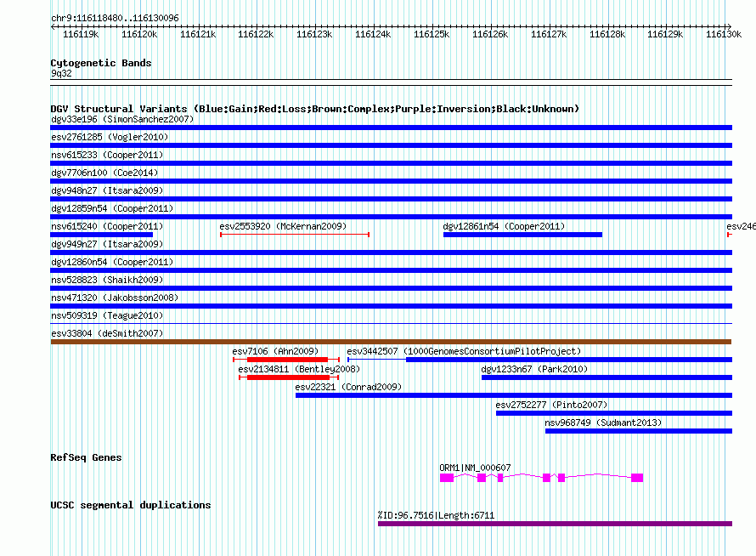
Task: Select the esv2761285 (Vogler2010) label
Action: click(110, 137)
